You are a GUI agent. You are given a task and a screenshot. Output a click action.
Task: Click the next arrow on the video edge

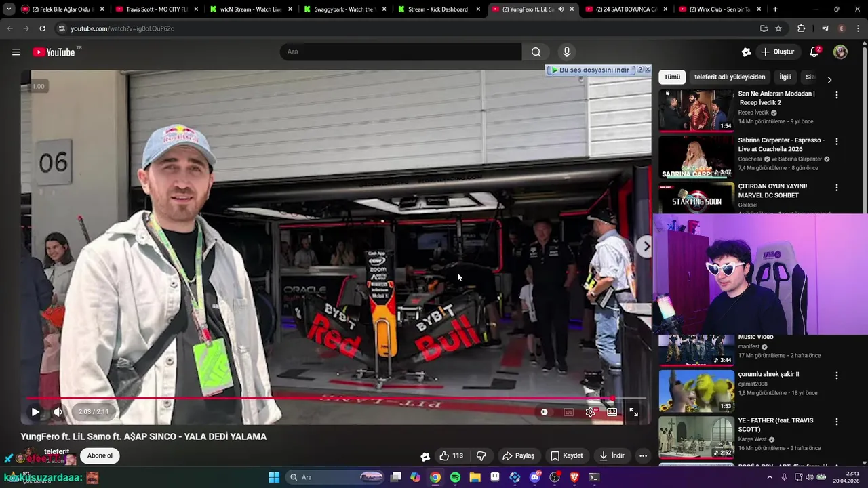(x=645, y=247)
